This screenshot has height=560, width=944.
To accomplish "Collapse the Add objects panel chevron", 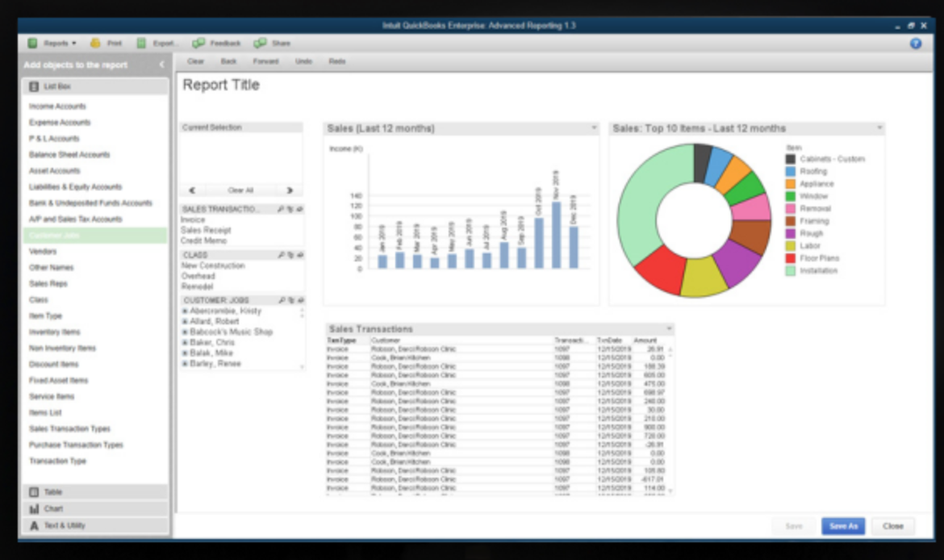I will pyautogui.click(x=161, y=65).
